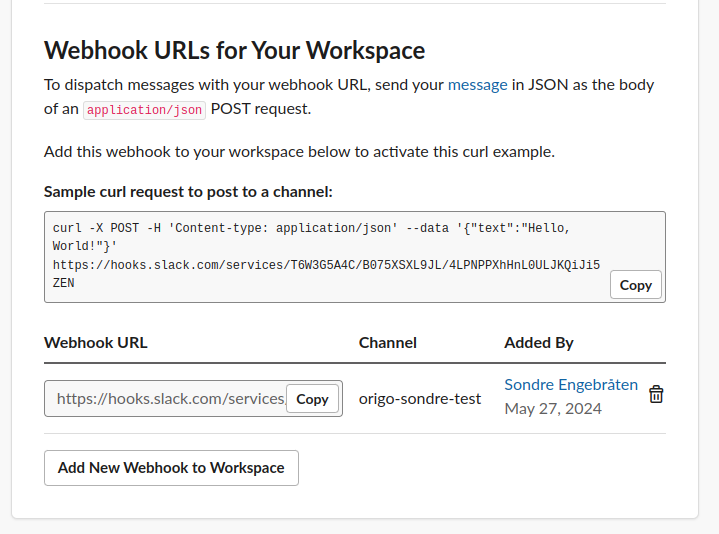Click the 'Add this webhook to your workspace' sentence
719x534 pixels.
click(299, 152)
